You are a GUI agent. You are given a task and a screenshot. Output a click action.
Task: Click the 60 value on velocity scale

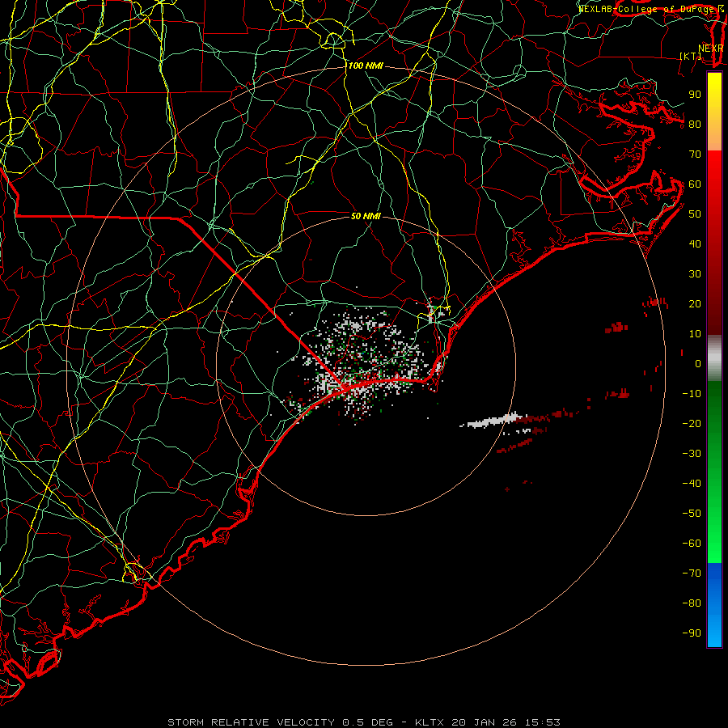pyautogui.click(x=695, y=184)
